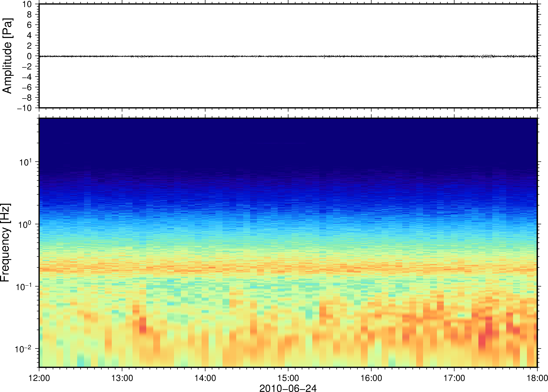Click the '16:00' time tick label
This screenshot has width=548, height=392.
click(371, 378)
